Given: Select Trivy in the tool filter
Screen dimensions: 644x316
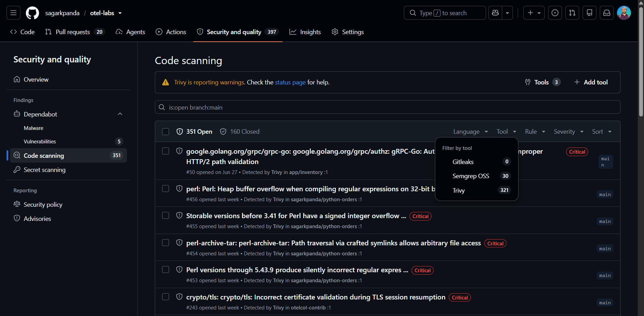Looking at the screenshot, I should pyautogui.click(x=477, y=190).
